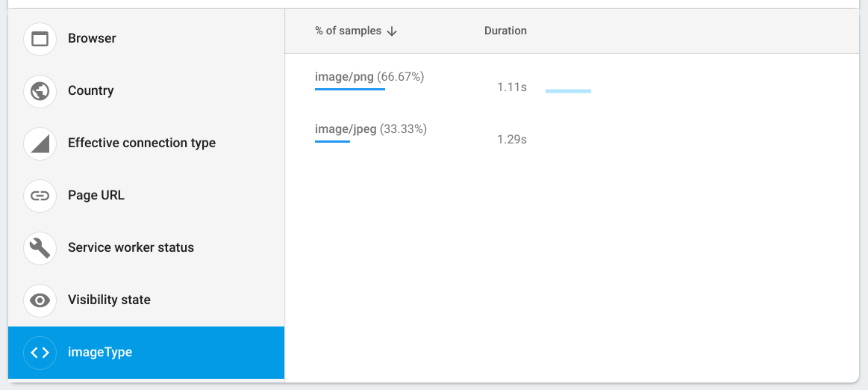This screenshot has height=390, width=868.
Task: Click the Visibility state eye icon
Action: 40,300
